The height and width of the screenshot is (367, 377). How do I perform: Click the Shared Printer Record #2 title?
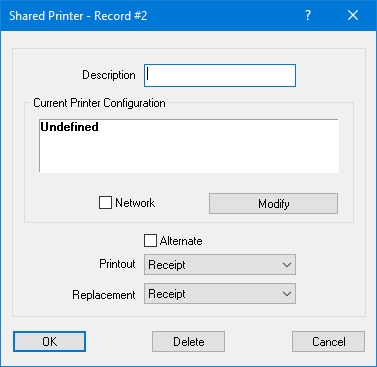tap(78, 16)
